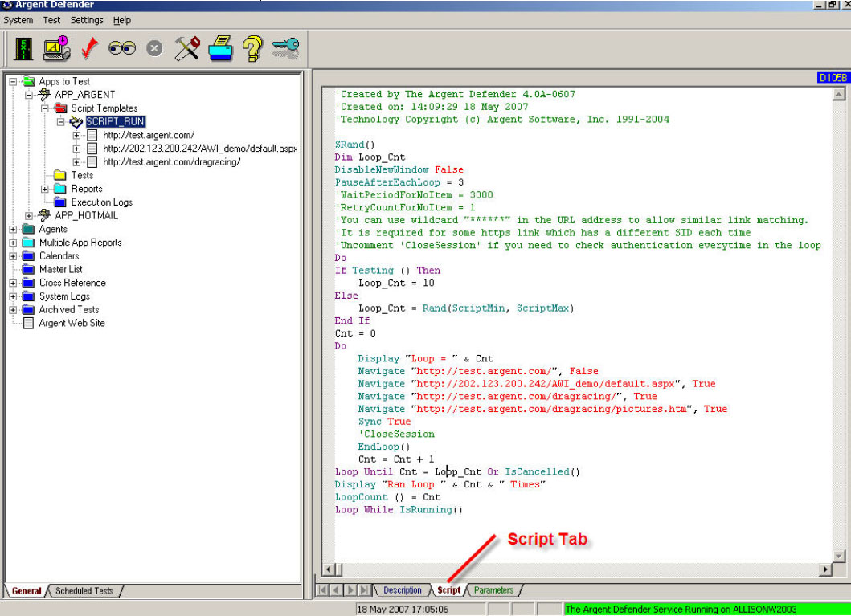
Task: Click the printer toolbar icon
Action: tap(220, 49)
